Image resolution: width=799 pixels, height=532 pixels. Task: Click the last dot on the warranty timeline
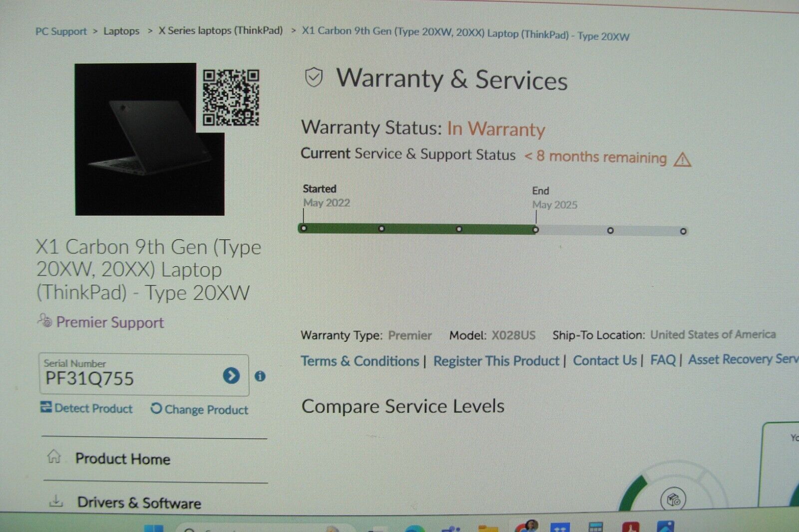click(683, 231)
